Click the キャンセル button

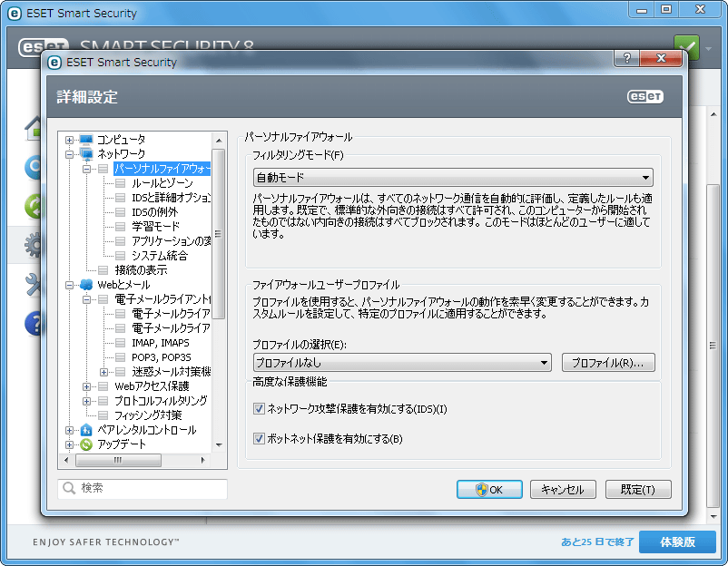[x=563, y=490]
